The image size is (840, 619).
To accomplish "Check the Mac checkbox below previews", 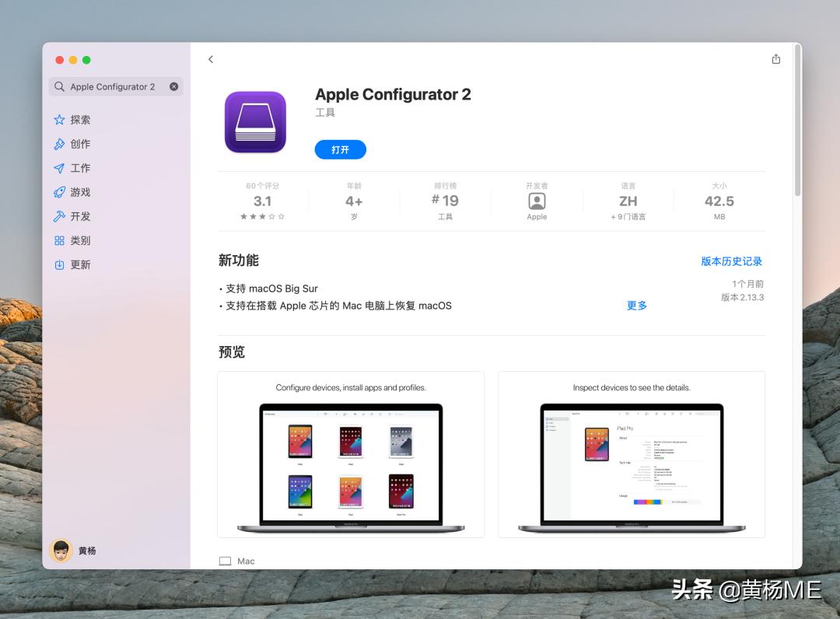I will coord(225,560).
